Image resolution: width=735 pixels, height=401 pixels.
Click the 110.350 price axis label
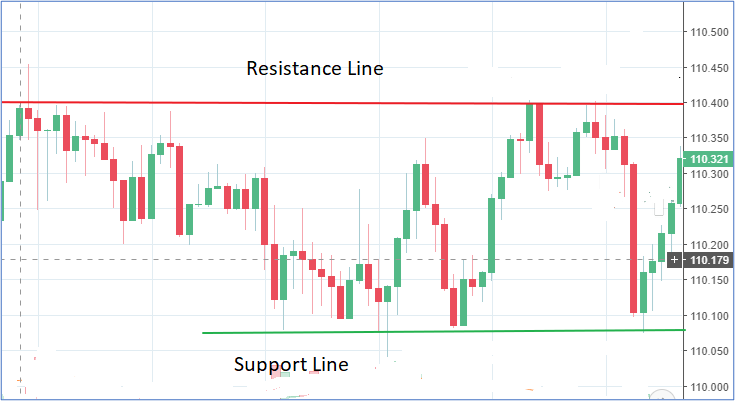(x=709, y=138)
